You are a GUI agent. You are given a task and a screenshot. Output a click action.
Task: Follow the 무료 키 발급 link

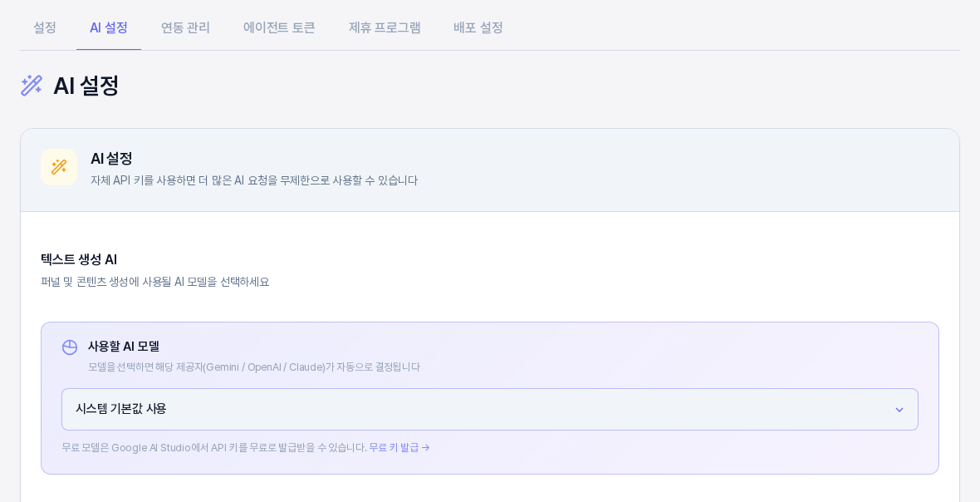[x=399, y=448]
